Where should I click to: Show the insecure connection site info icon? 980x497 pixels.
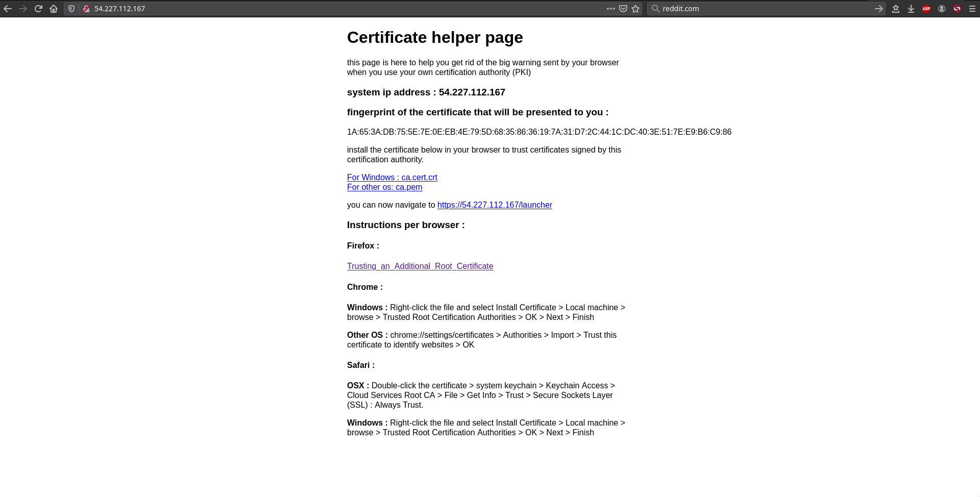tap(86, 9)
